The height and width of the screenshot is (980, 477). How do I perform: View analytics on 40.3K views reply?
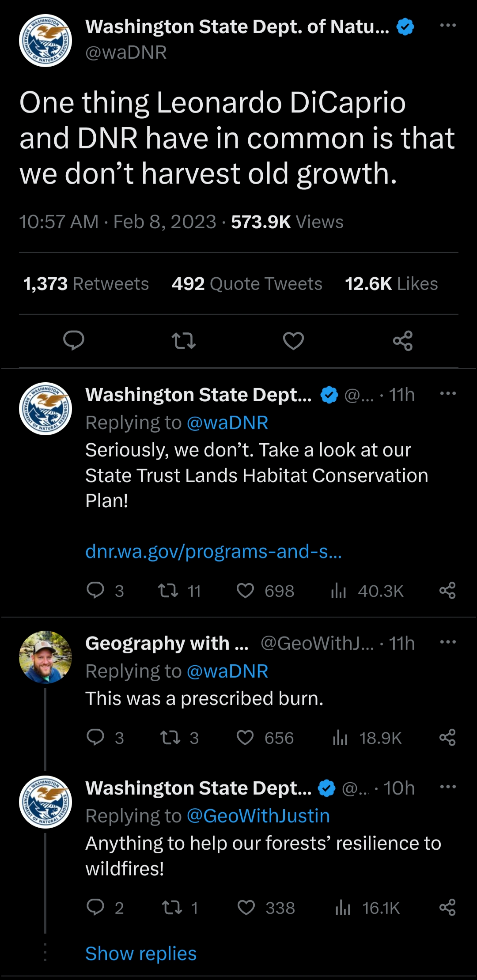point(339,591)
